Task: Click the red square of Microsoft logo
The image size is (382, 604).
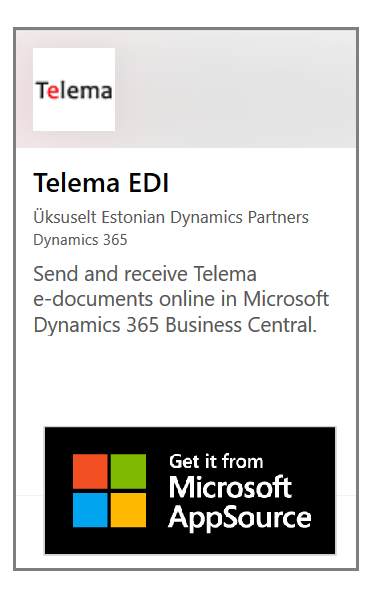Action: (90, 471)
